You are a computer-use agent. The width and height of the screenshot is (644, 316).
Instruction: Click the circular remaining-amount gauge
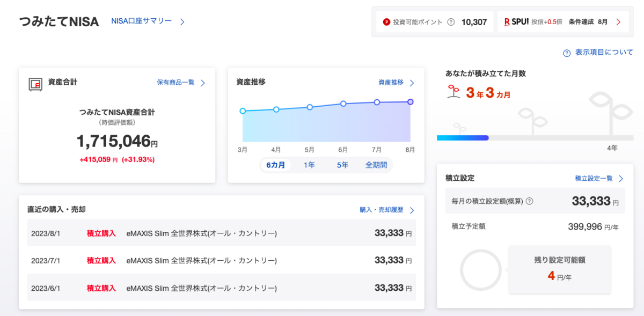481,270
